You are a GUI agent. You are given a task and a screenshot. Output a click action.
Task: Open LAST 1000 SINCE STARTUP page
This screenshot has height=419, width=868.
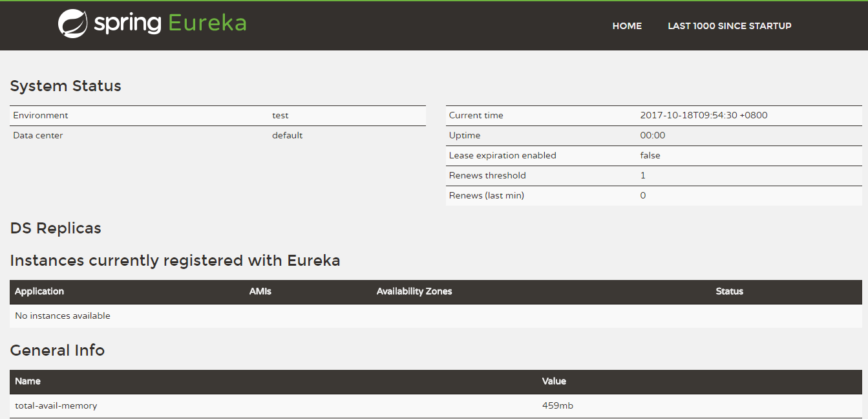click(x=730, y=26)
